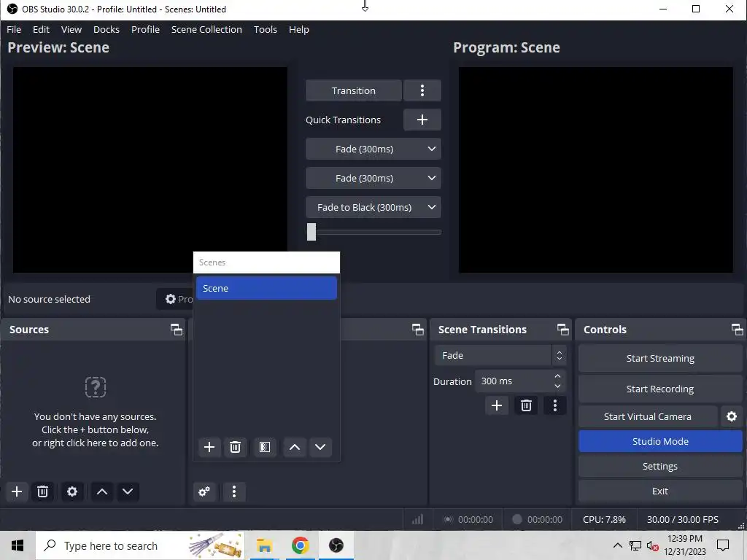Expand second Fade (300ms) quick transition arrow
The width and height of the screenshot is (747, 560).
(432, 178)
